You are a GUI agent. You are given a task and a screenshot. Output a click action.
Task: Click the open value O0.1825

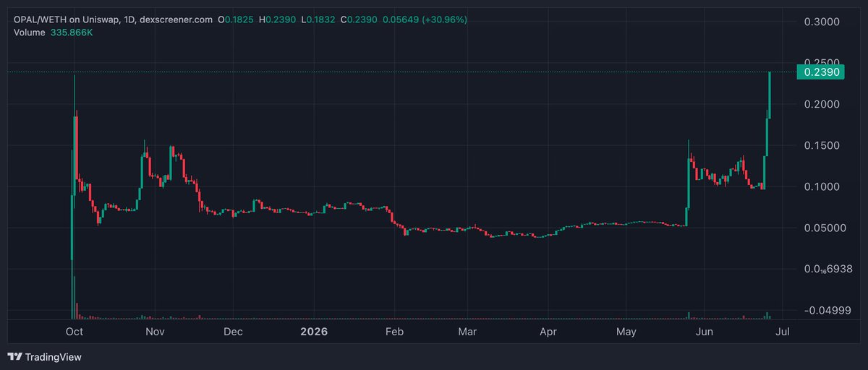(x=235, y=20)
